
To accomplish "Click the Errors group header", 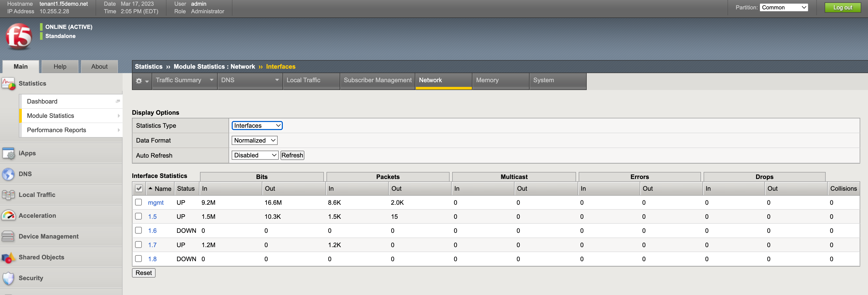I will point(639,177).
